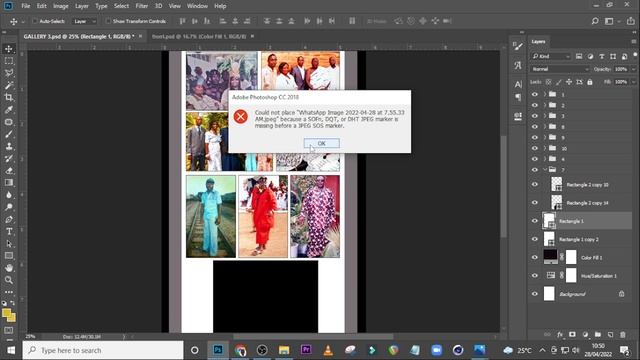
Task: Click the search icon in options bar
Action: coord(595,21)
